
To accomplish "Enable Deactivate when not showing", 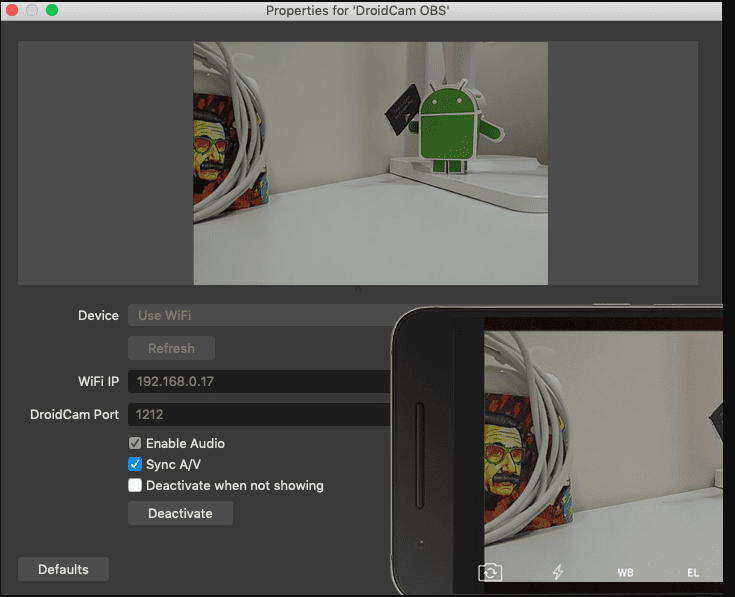I will pos(135,485).
